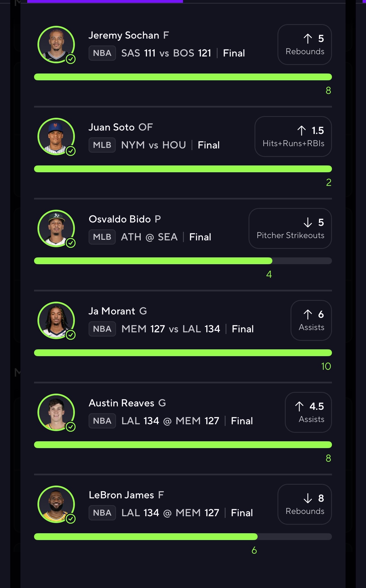Click the 4.5 Assists pick box
366x588 pixels.
point(308,412)
